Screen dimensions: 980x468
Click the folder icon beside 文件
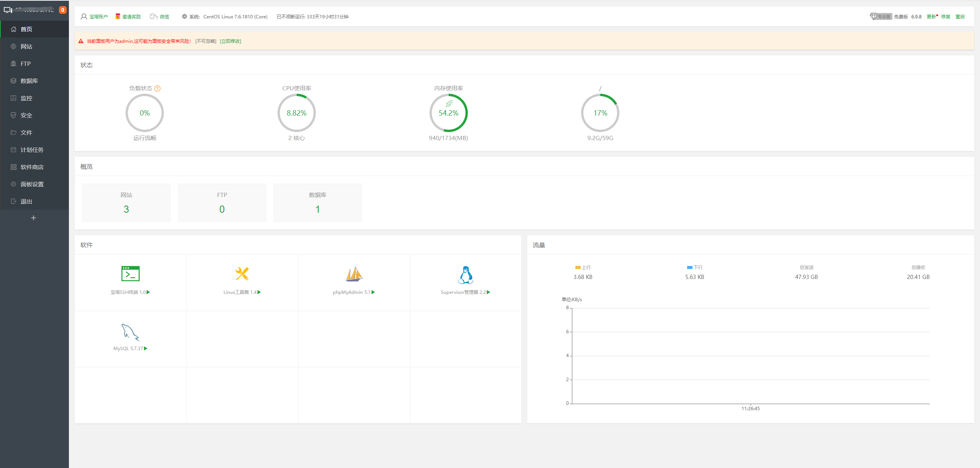coord(13,132)
